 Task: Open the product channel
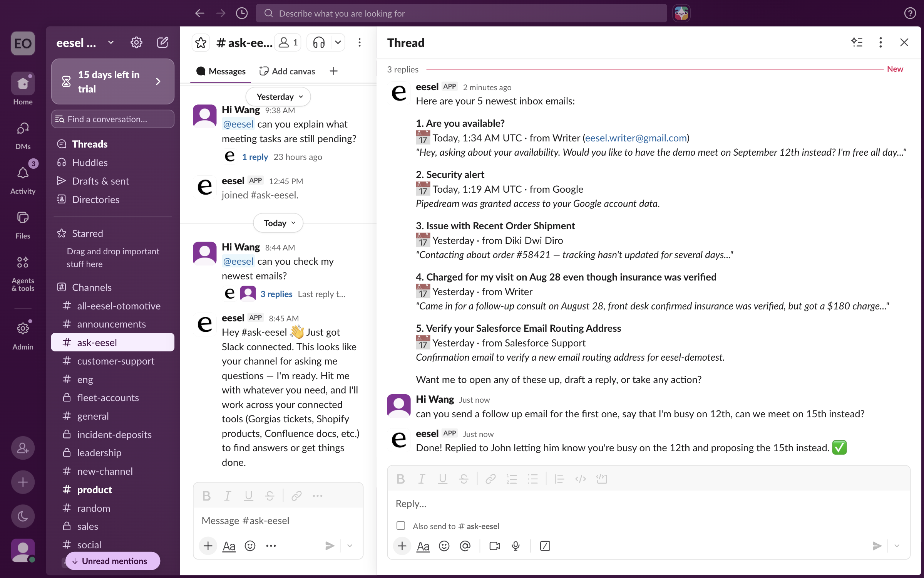112,490
